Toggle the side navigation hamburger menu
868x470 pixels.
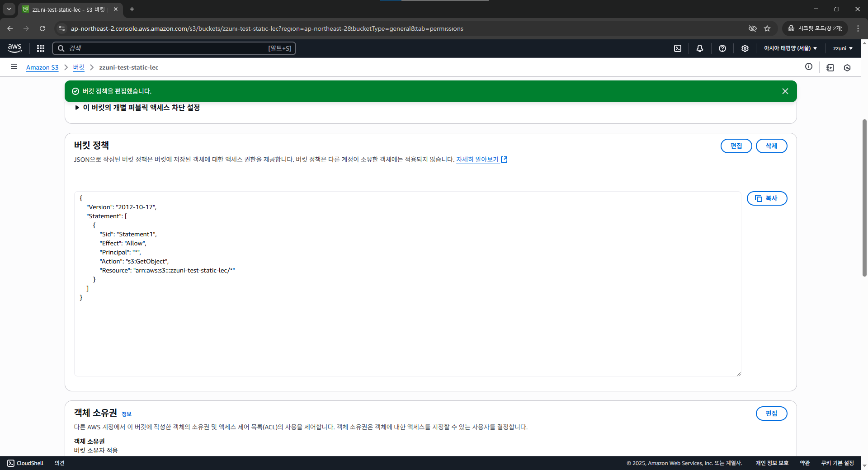(14, 67)
